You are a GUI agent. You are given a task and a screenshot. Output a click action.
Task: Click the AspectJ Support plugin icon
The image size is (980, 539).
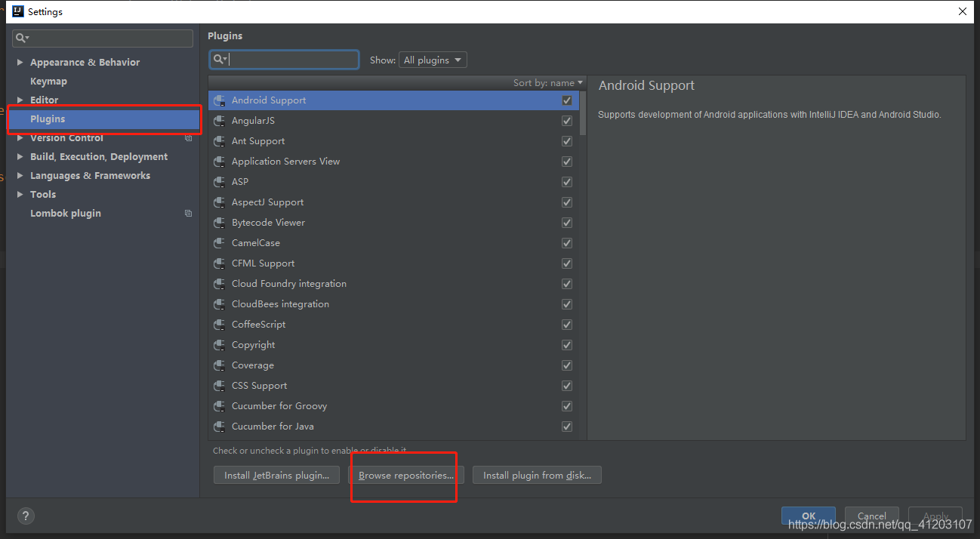pos(220,202)
